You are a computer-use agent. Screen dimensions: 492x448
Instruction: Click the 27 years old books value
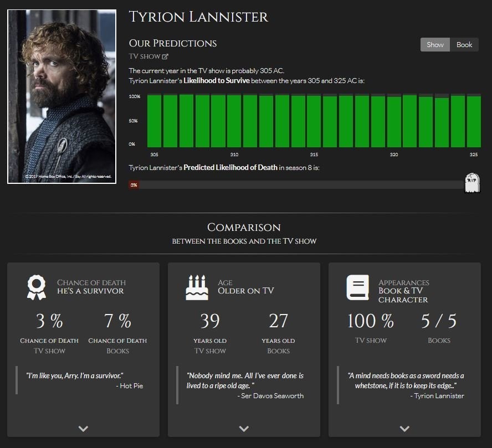tap(278, 321)
